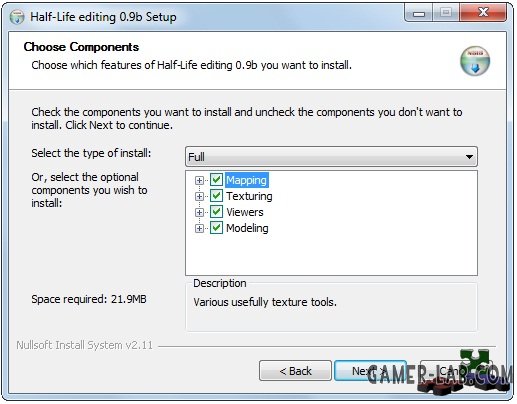The image size is (517, 404).
Task: Open the install type dropdown showing Full
Action: point(331,157)
